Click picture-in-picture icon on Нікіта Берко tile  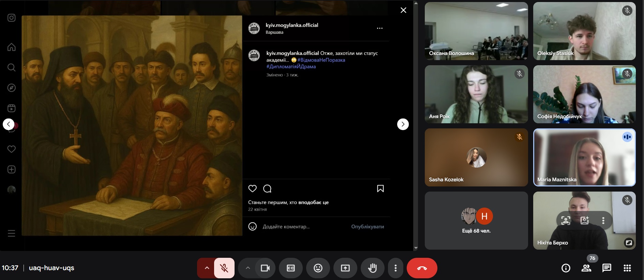[629, 243]
